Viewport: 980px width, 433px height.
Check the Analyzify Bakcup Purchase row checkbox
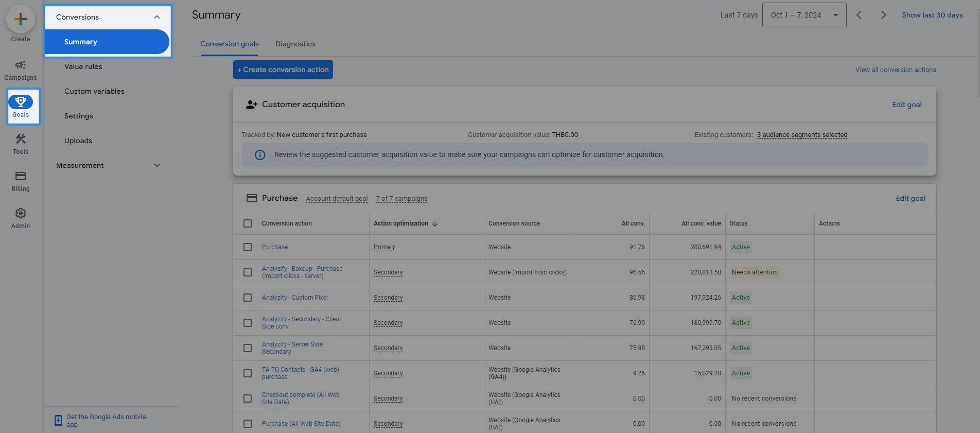coord(248,272)
